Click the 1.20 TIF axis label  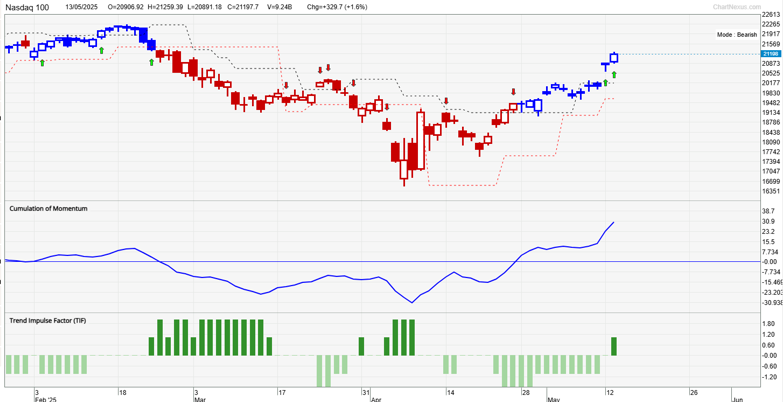click(769, 334)
